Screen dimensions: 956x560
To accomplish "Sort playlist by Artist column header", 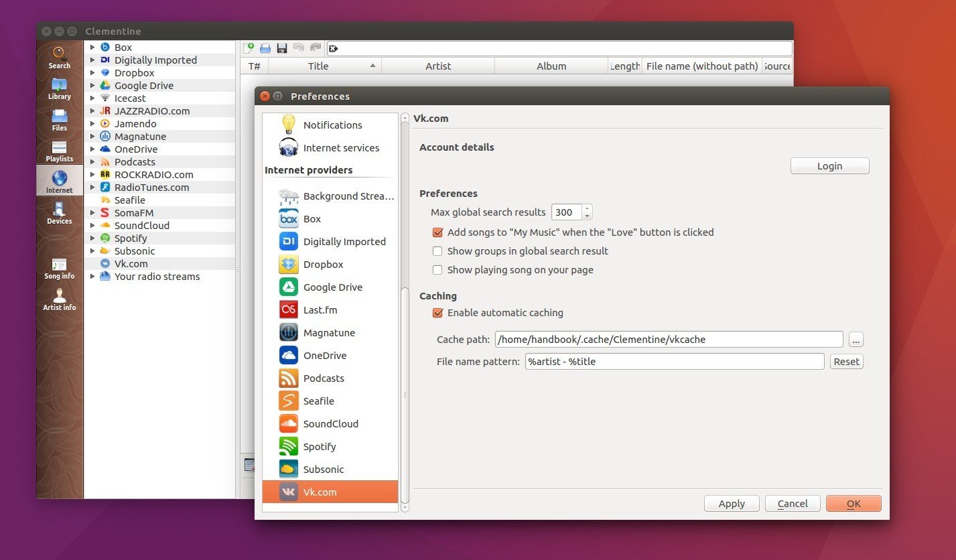I will click(x=438, y=66).
